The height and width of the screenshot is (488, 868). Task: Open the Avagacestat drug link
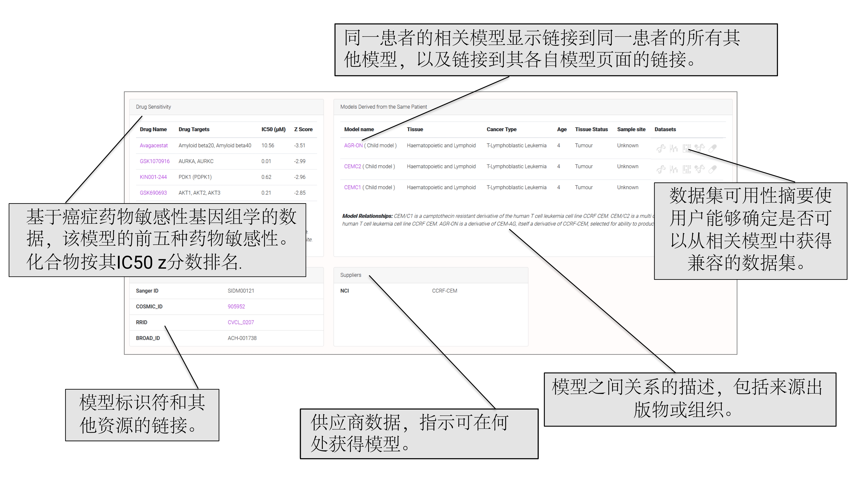(154, 146)
